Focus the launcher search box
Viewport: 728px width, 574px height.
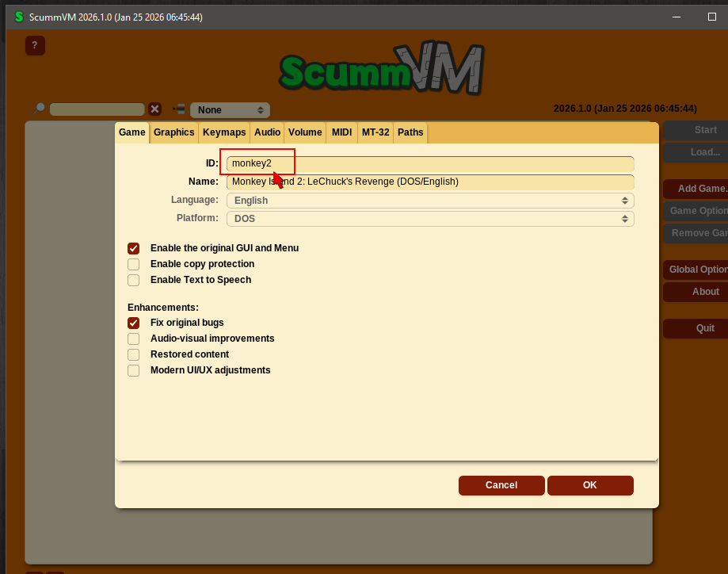point(97,109)
